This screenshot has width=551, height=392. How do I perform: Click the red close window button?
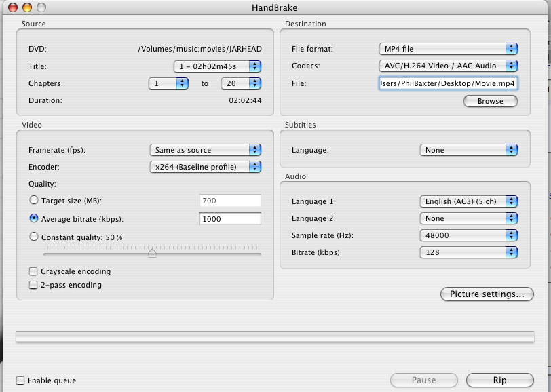point(13,7)
